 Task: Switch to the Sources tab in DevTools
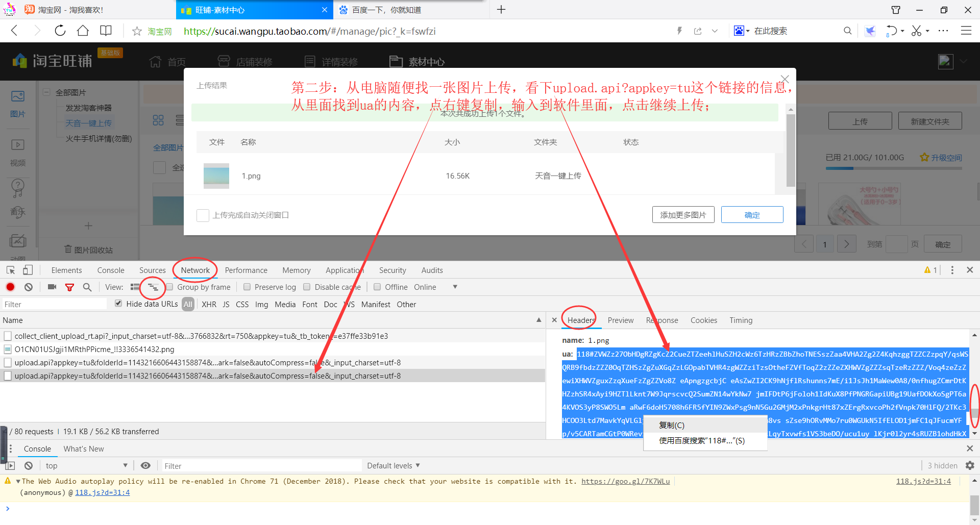[x=152, y=270]
